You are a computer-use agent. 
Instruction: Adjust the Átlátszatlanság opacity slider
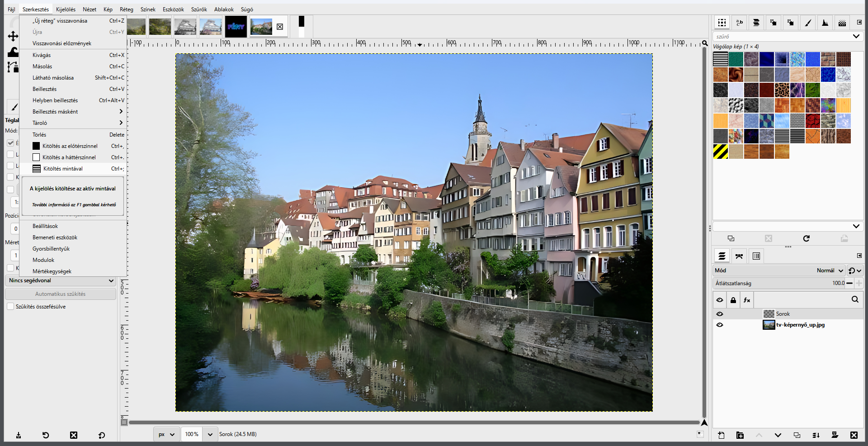[x=779, y=283]
